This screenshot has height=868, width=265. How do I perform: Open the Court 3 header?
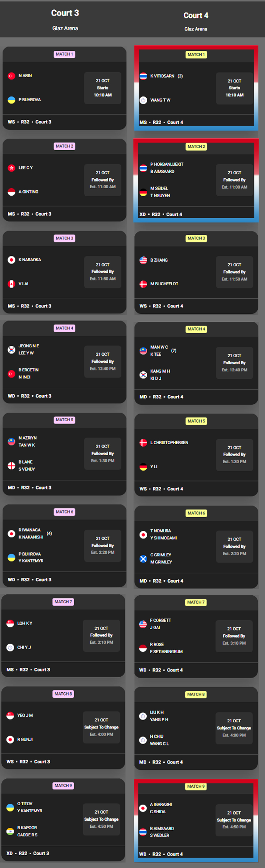65,13
